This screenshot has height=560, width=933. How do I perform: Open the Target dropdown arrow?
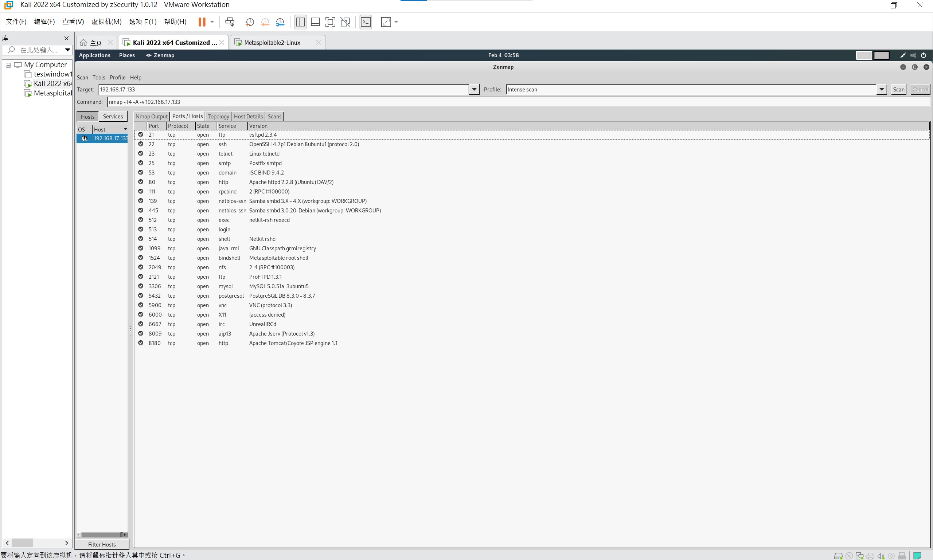click(x=474, y=89)
